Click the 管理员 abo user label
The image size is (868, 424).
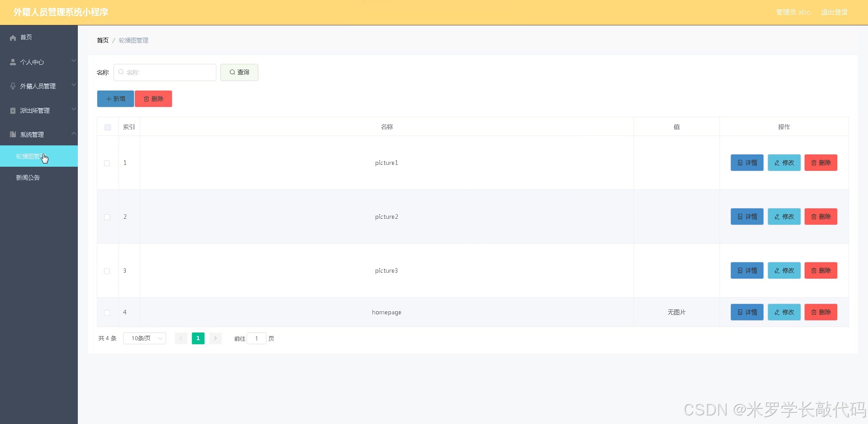pos(793,12)
